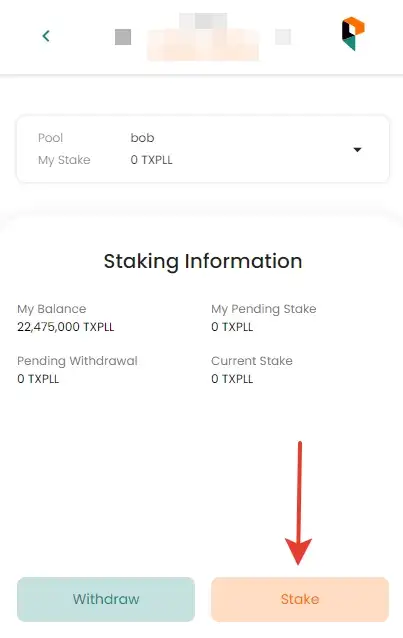Select the 'bob' pool name
The height and width of the screenshot is (638, 403).
[x=142, y=138]
